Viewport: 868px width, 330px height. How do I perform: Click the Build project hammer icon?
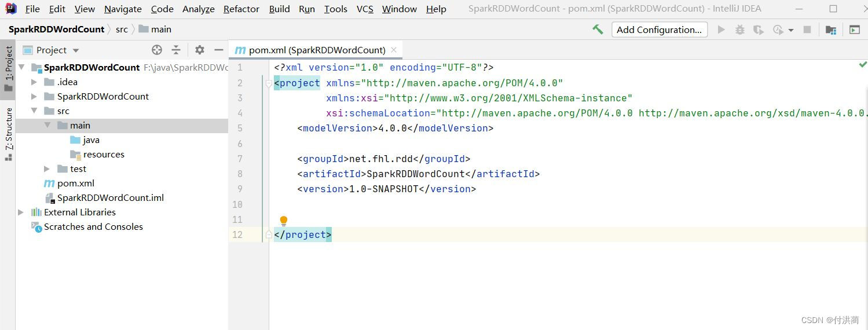(x=598, y=30)
